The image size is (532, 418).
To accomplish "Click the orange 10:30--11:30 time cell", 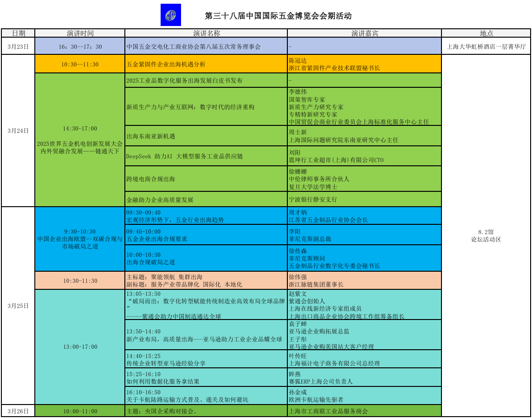I will click(80, 64).
